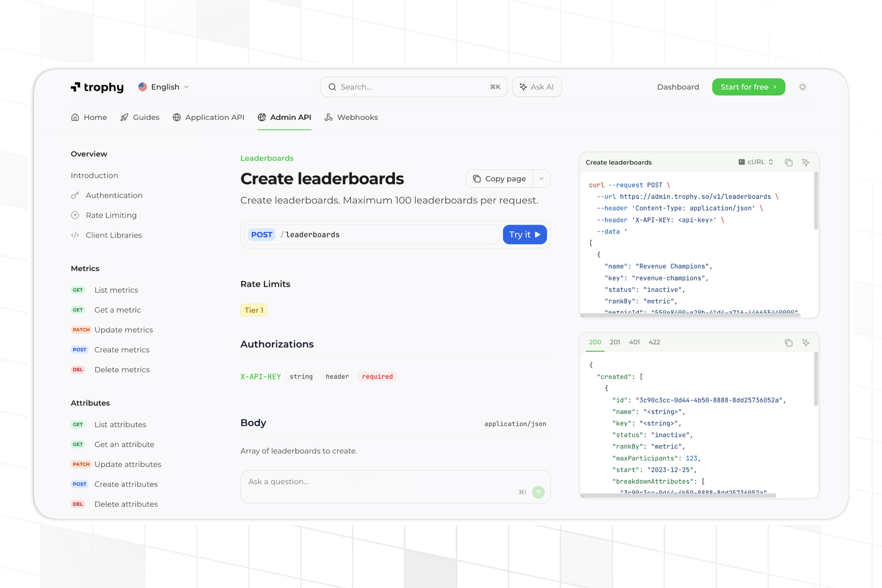Select the 200 response tab
This screenshot has height=588, width=882.
(595, 342)
